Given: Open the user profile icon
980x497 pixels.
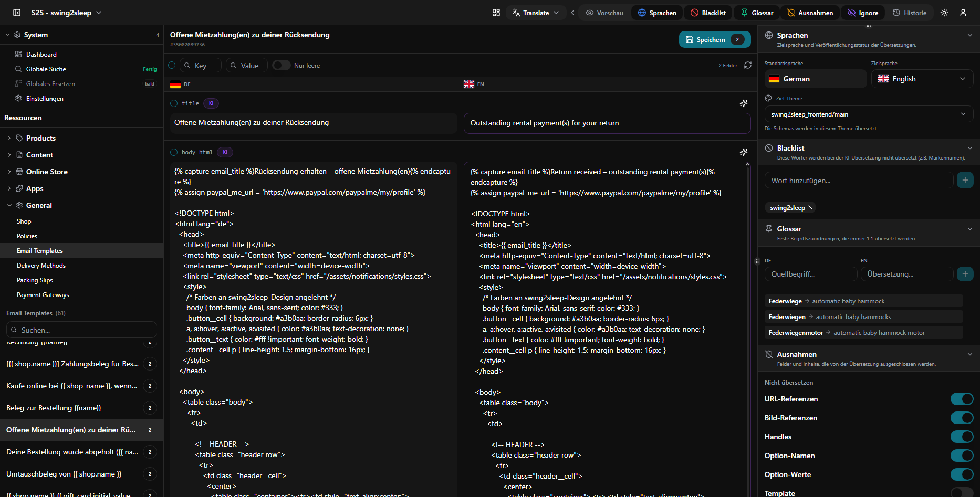Looking at the screenshot, I should point(963,13).
